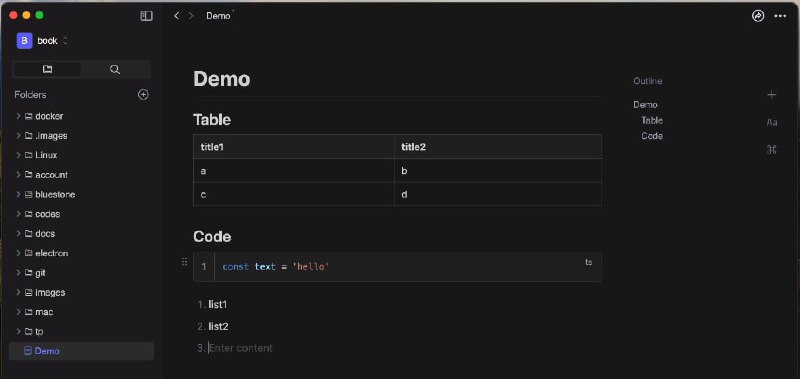Switch to the folder tab in sidebar
800x379 pixels.
coord(47,69)
